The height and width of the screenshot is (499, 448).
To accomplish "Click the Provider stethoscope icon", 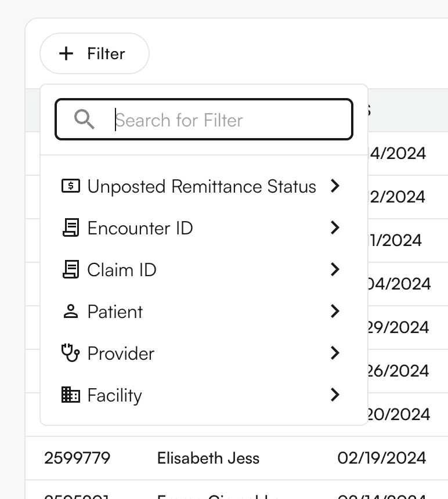I will click(71, 353).
